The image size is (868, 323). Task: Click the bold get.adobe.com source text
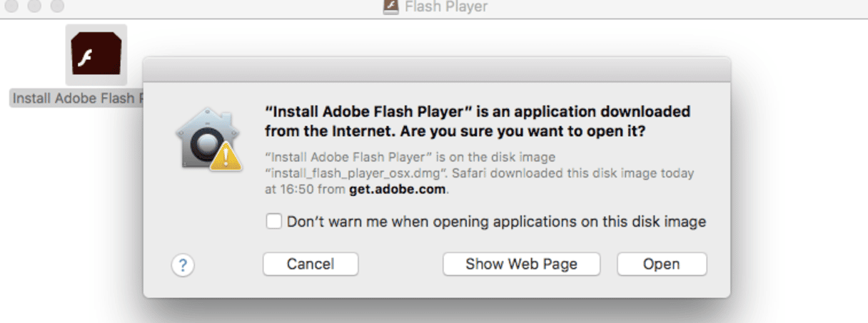point(397,190)
